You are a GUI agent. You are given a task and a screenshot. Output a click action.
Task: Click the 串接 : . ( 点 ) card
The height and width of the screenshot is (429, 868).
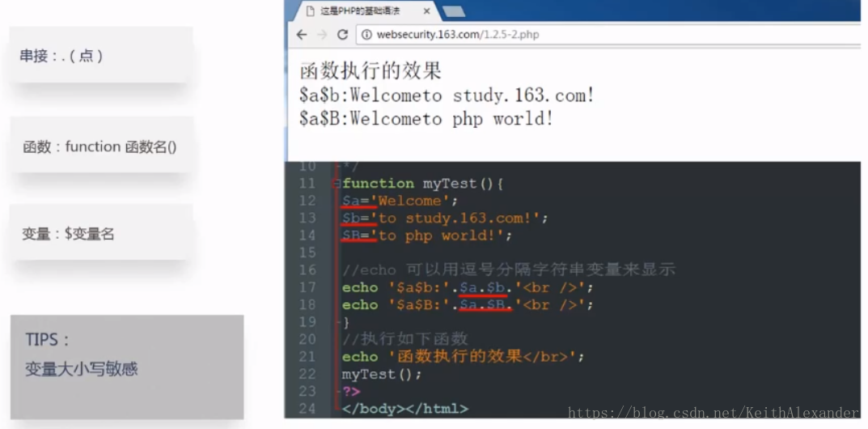click(x=101, y=55)
